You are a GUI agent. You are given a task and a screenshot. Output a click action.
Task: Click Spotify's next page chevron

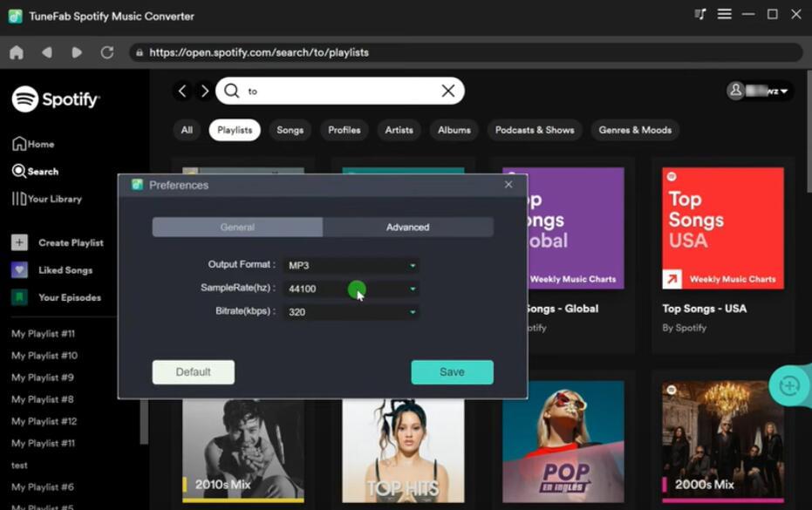click(x=205, y=92)
